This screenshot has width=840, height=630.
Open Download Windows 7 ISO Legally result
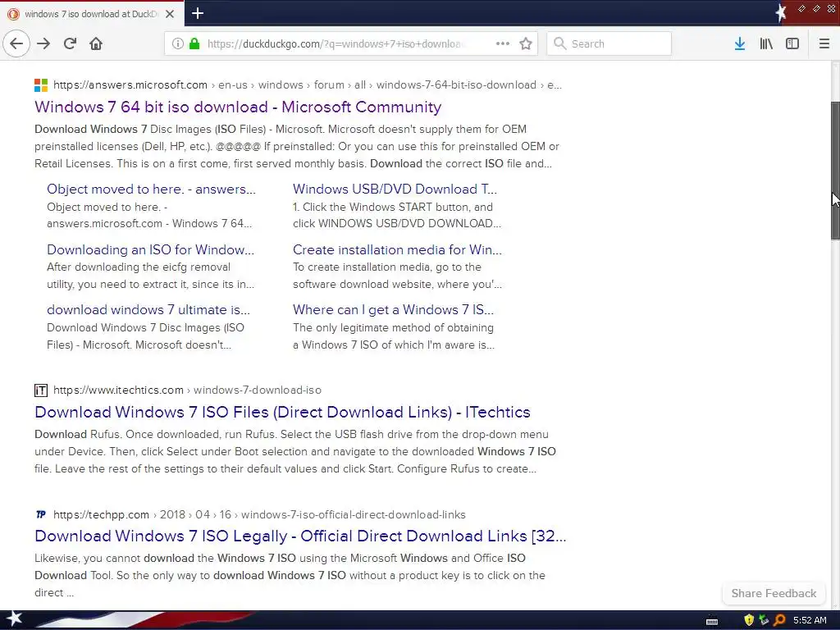tap(300, 536)
